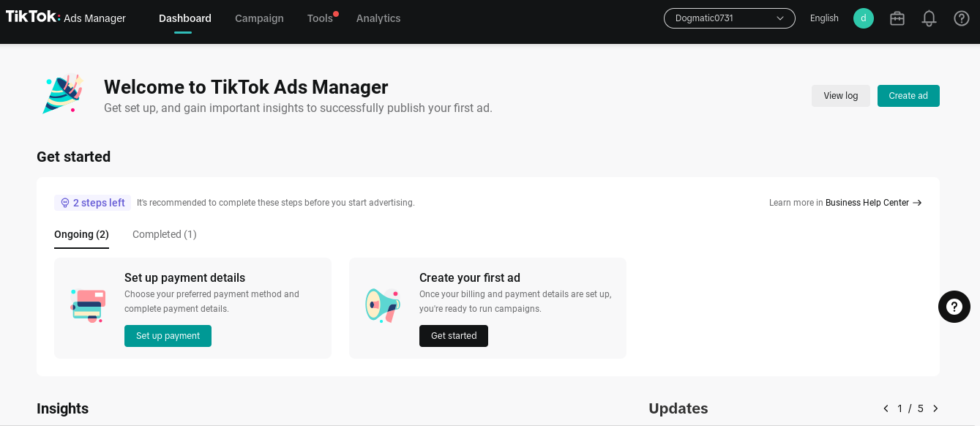Click the lightbulb steps-left icon

coord(65,203)
